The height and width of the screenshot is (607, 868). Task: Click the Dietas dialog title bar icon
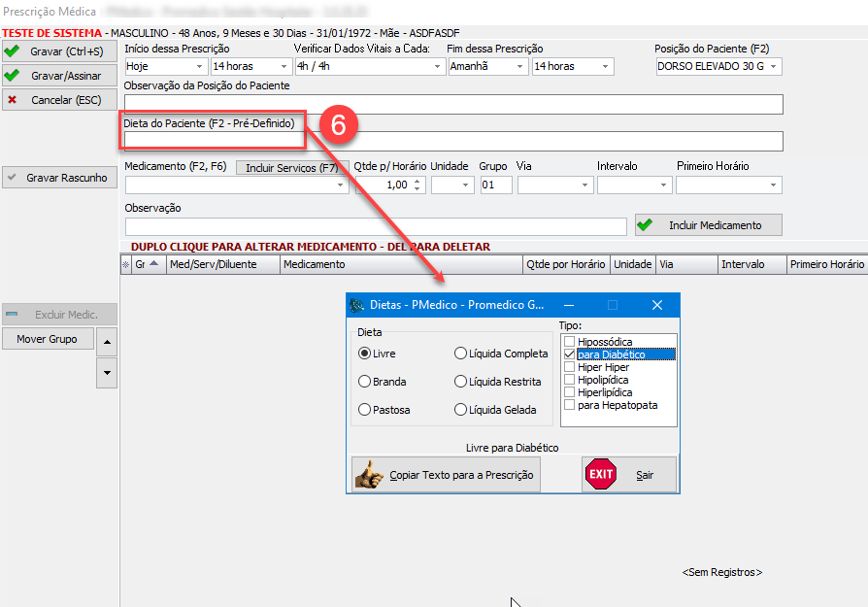point(358,305)
